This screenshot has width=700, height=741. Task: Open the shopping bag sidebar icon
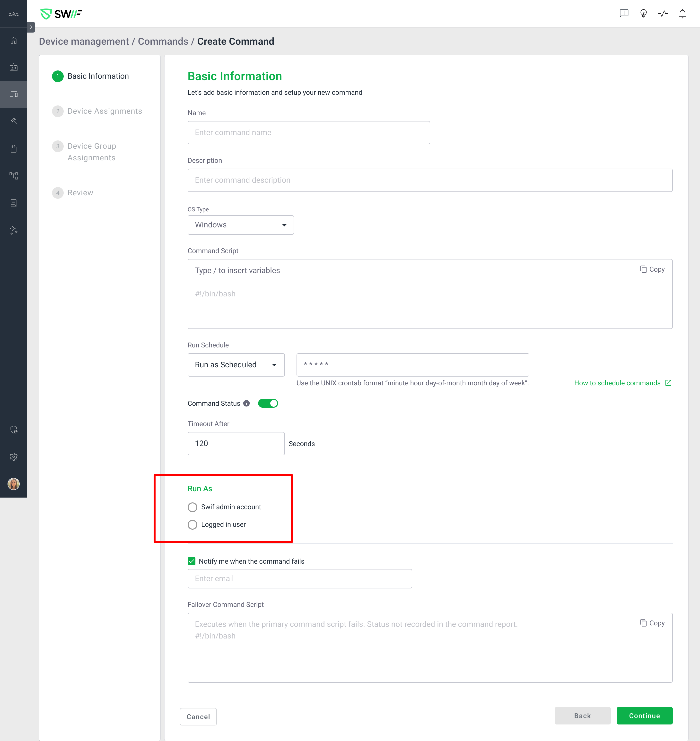point(13,148)
